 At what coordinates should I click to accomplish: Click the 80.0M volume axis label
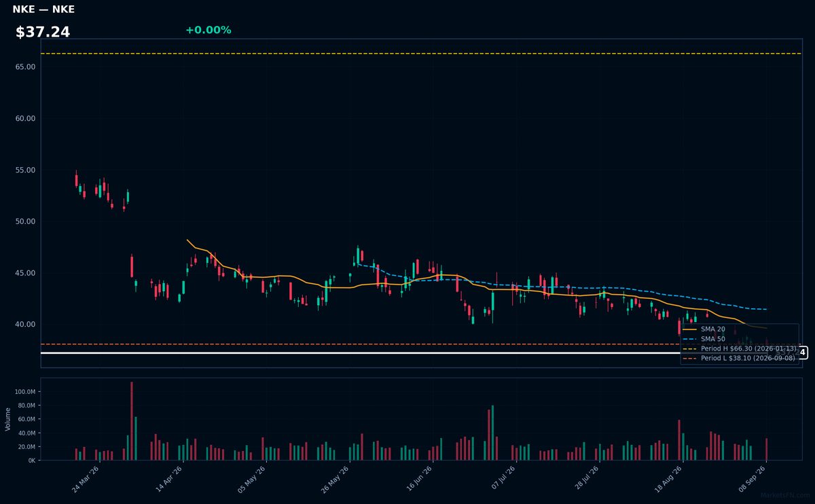[x=26, y=406]
